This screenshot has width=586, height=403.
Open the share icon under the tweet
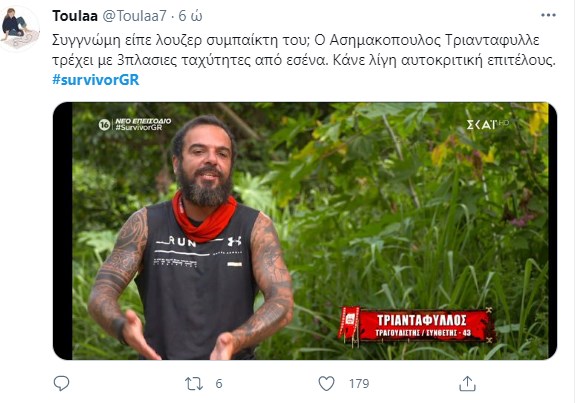467,384
